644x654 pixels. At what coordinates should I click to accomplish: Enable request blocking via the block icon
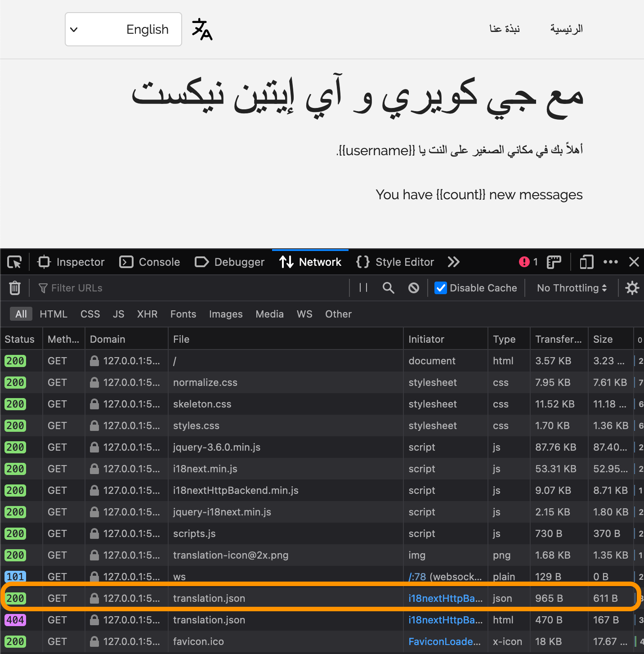click(413, 288)
